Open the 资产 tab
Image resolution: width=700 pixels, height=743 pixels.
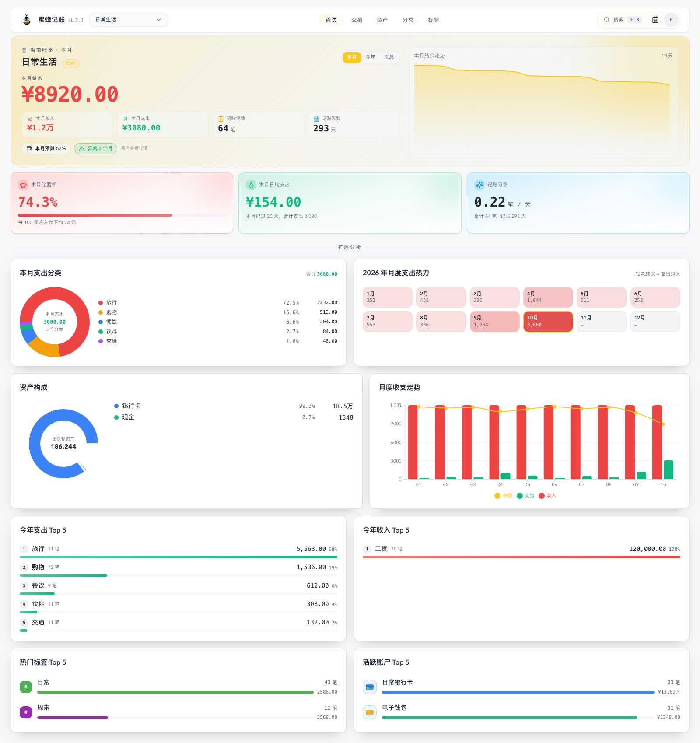[x=382, y=20]
